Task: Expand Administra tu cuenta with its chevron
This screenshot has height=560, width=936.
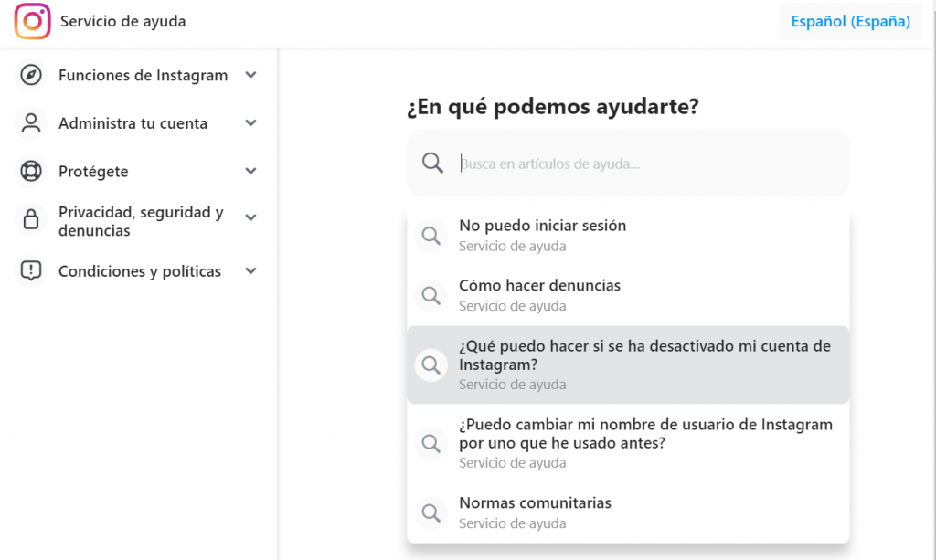Action: click(251, 122)
